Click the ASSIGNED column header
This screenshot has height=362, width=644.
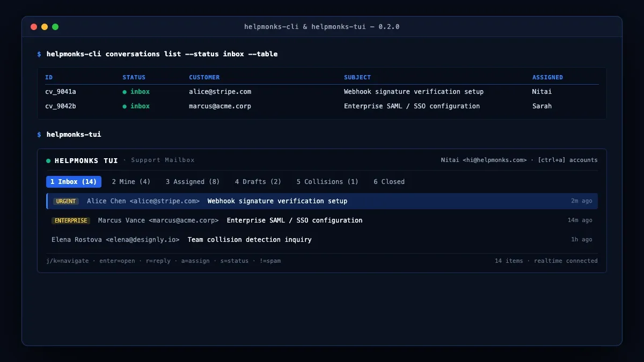click(x=547, y=77)
